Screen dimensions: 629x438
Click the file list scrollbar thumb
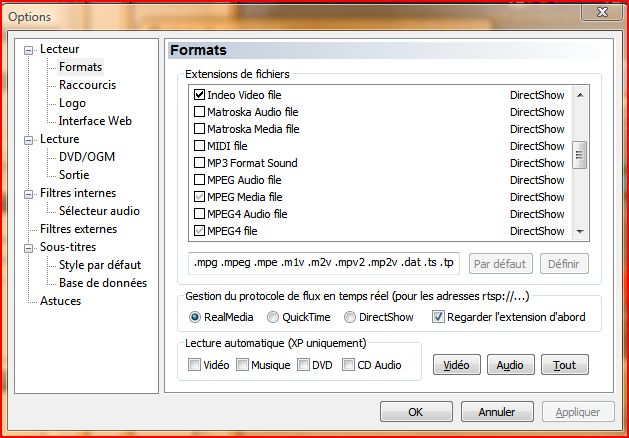click(579, 155)
